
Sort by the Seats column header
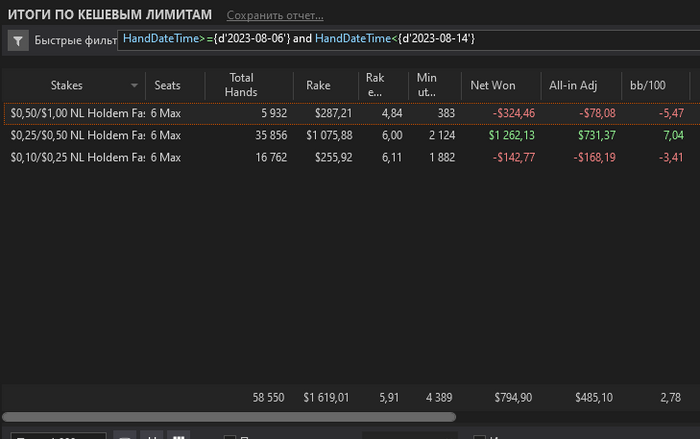coord(167,85)
